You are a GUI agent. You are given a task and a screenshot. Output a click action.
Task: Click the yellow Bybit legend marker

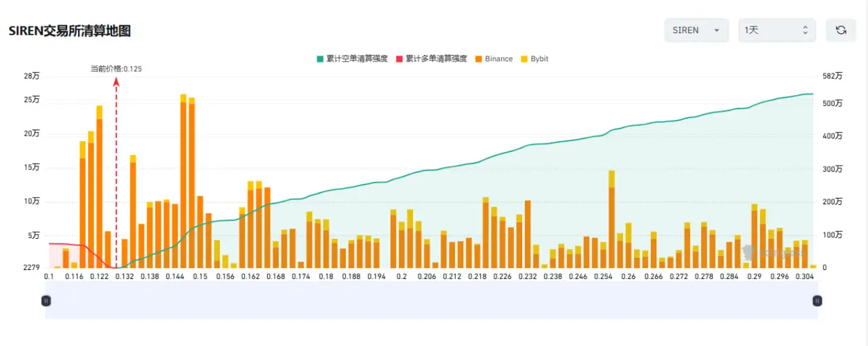(524, 59)
